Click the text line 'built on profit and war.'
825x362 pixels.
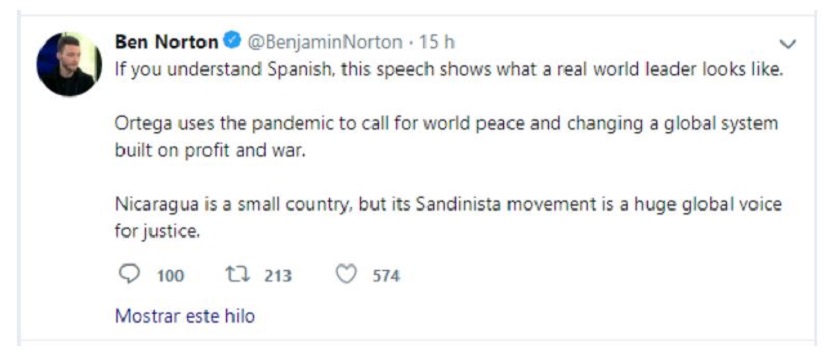(x=210, y=151)
